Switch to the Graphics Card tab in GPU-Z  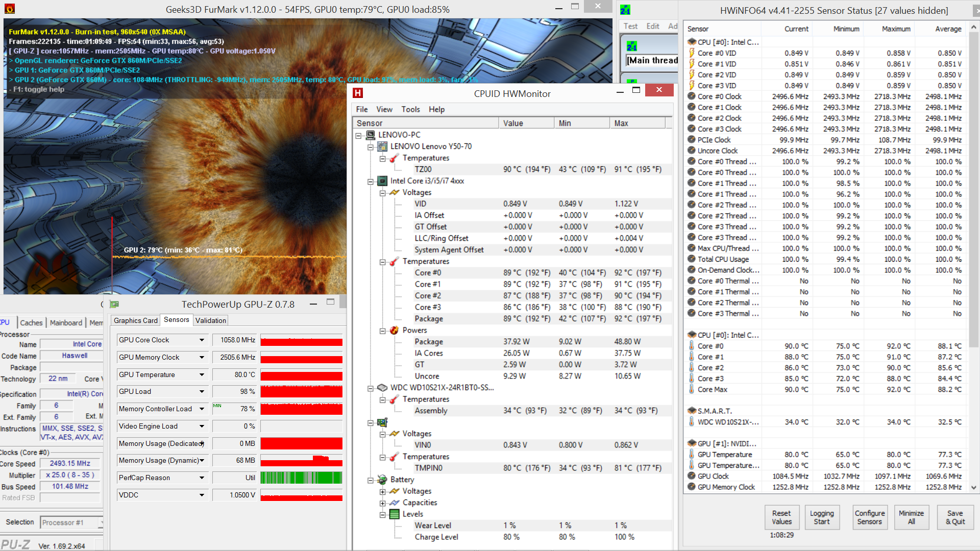pos(136,320)
